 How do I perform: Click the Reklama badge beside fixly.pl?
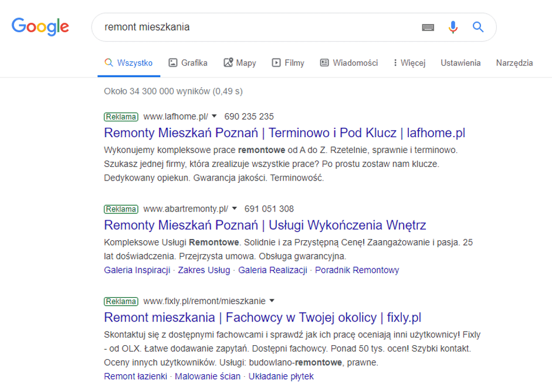click(121, 301)
